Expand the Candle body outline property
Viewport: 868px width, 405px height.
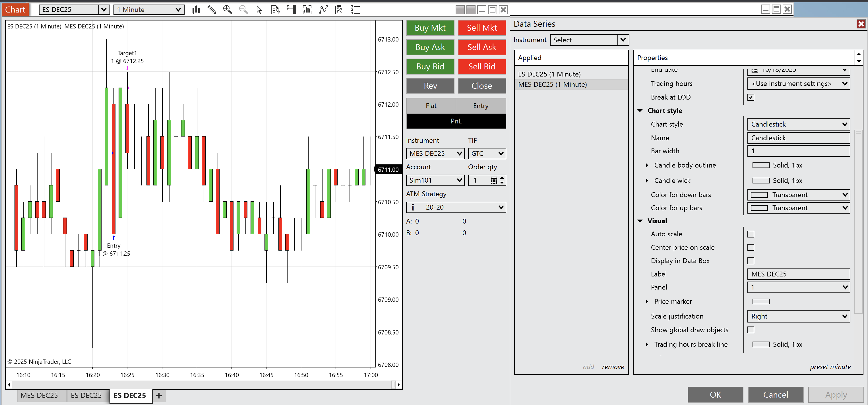647,166
